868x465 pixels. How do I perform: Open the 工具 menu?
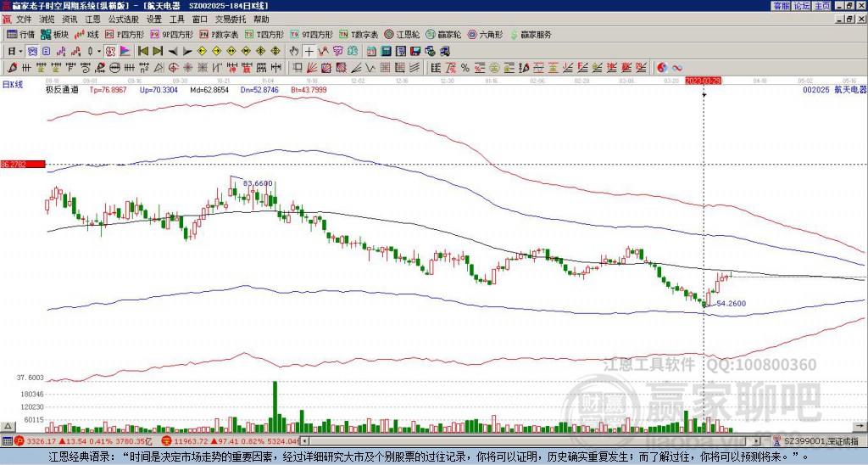click(176, 20)
